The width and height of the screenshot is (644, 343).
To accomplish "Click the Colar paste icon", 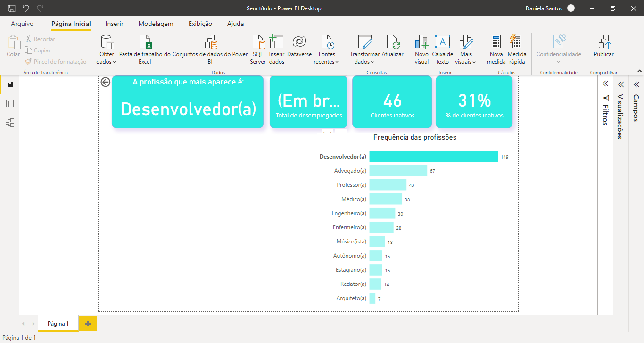I will [14, 46].
